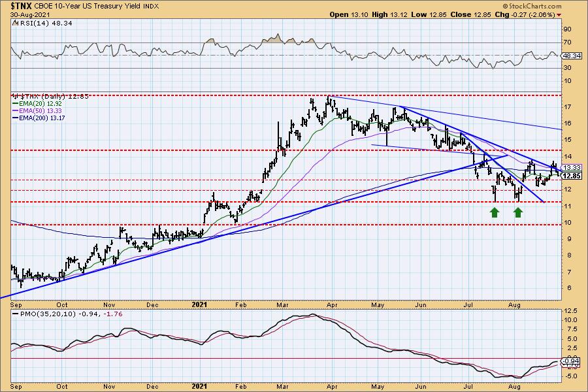
Task: Click the 6 level on price axis
Action: click(x=569, y=288)
